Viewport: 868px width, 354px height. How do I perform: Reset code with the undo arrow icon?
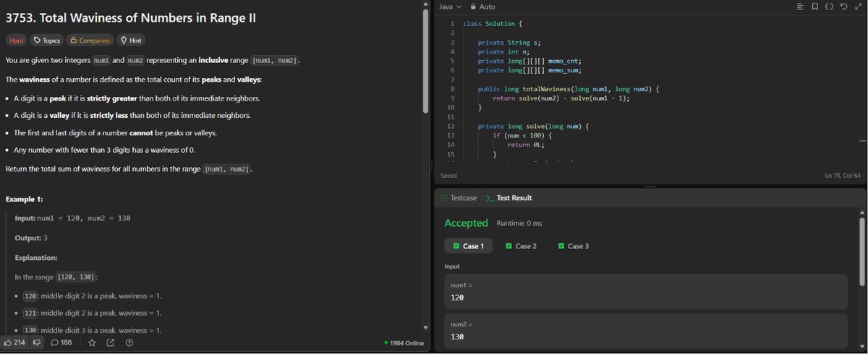pos(843,7)
